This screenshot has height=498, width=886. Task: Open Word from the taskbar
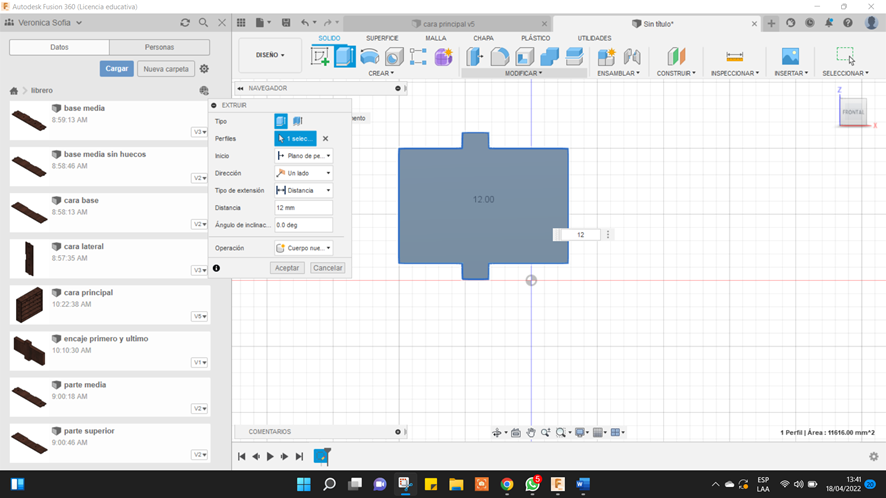point(583,484)
